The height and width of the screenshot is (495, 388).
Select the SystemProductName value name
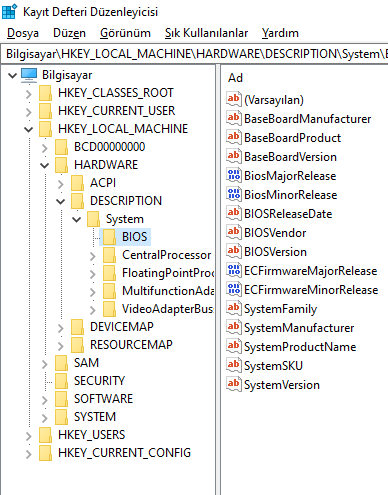[300, 347]
